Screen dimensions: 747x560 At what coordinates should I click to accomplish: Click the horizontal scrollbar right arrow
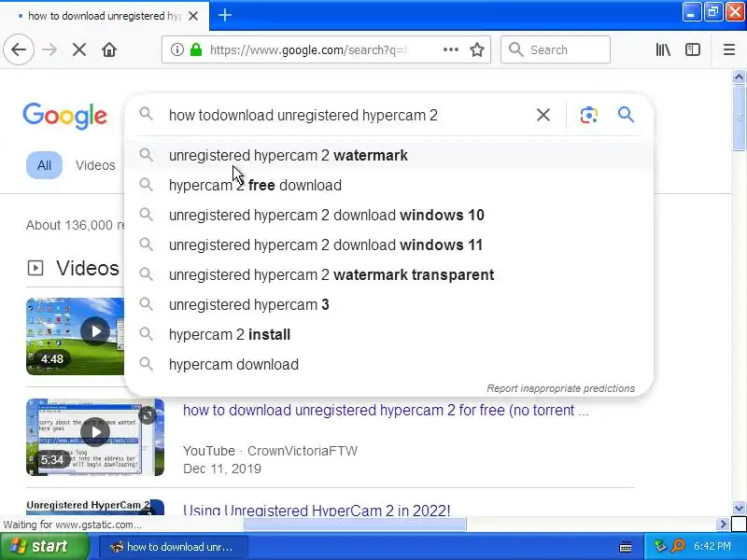pos(723,525)
